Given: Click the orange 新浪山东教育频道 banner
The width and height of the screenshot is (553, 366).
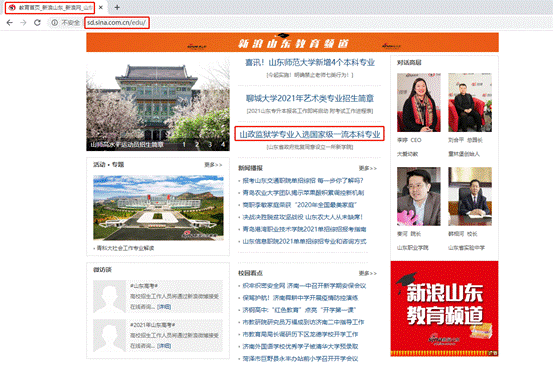Looking at the screenshot, I should pyautogui.click(x=292, y=42).
